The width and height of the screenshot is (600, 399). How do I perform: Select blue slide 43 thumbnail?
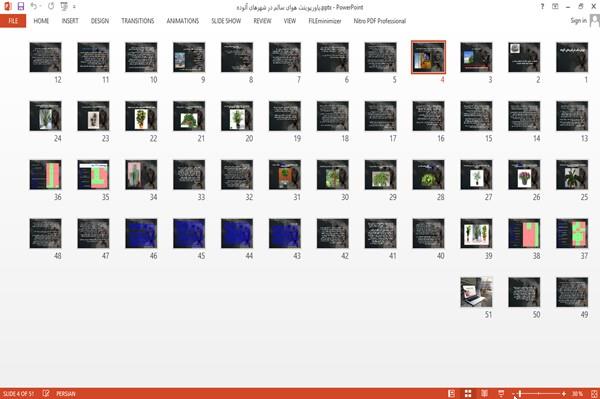285,233
